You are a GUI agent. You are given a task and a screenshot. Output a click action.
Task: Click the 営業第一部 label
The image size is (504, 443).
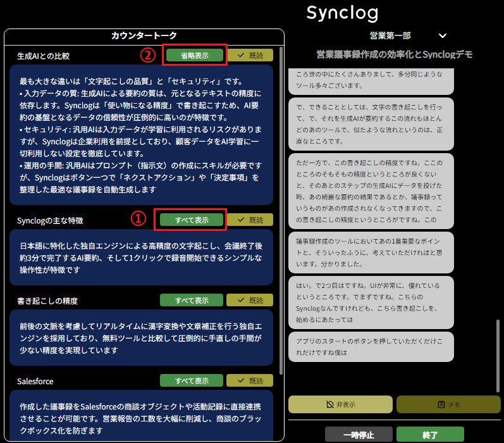[390, 35]
